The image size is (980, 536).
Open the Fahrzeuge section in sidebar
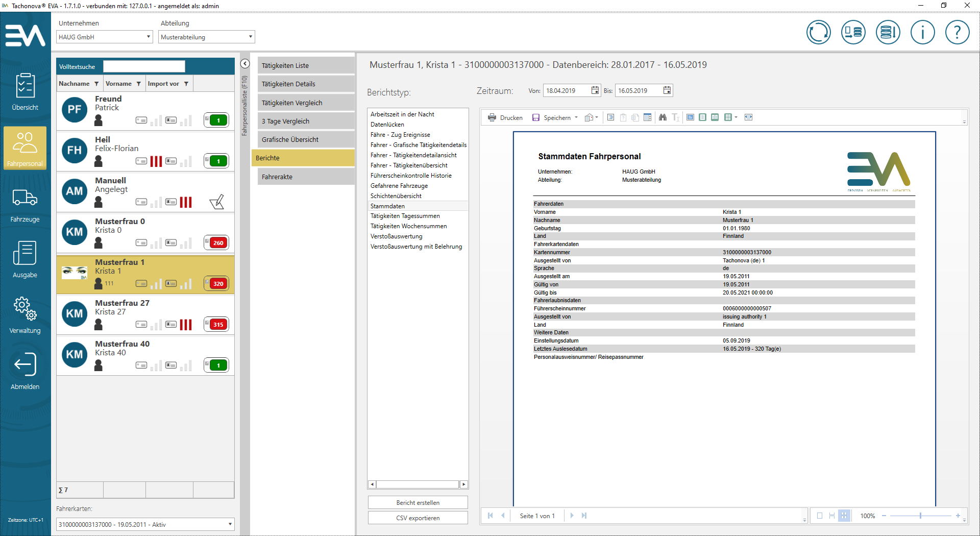pyautogui.click(x=24, y=204)
